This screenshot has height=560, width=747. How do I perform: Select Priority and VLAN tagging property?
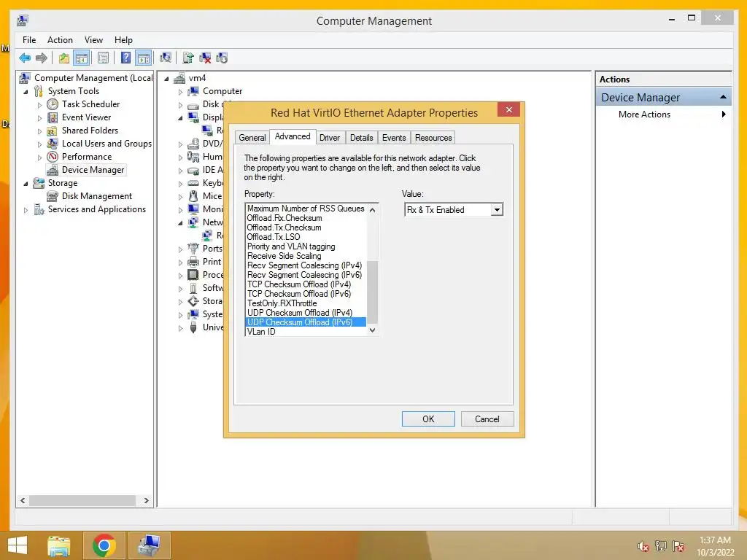tap(291, 246)
